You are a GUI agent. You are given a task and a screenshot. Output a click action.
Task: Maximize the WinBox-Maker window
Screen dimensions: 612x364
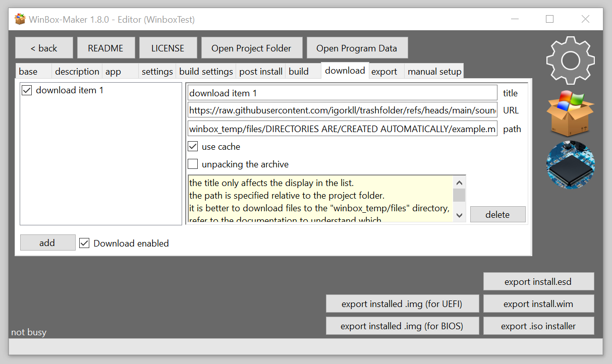click(x=550, y=19)
